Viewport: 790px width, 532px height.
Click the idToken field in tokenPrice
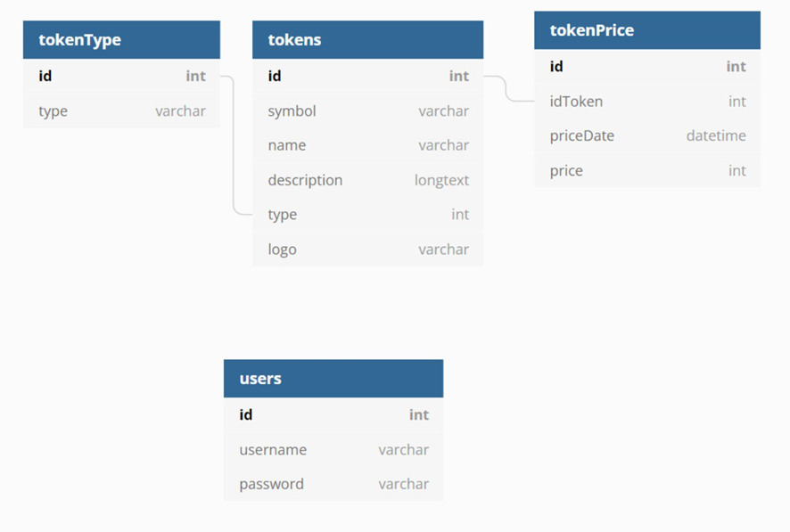click(647, 102)
